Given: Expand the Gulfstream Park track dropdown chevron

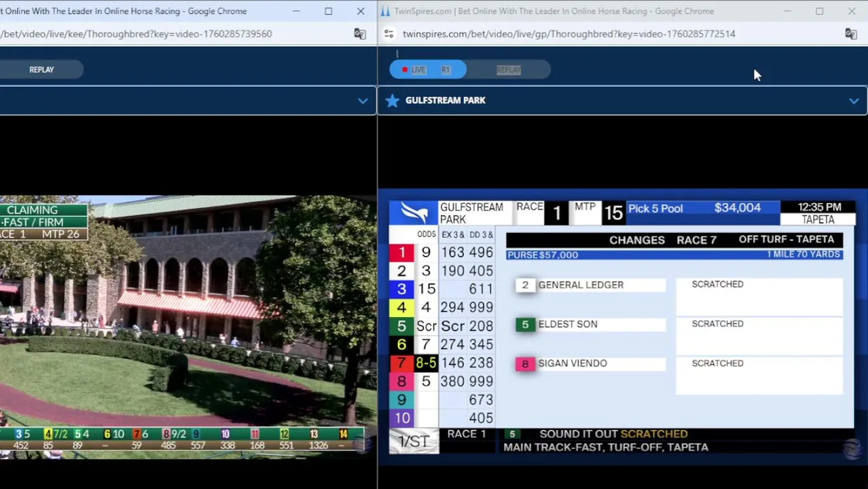Looking at the screenshot, I should tap(854, 101).
